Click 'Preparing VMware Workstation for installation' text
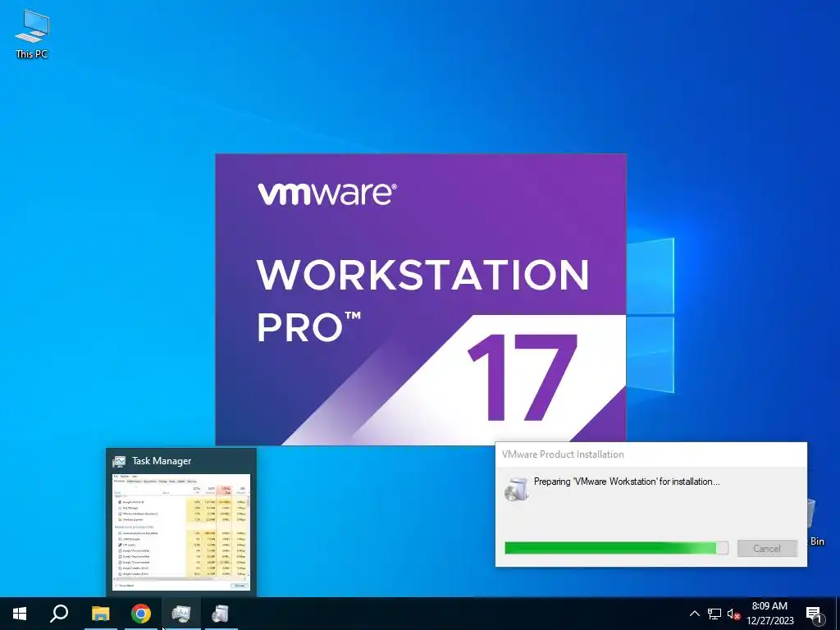This screenshot has height=630, width=840. (x=627, y=482)
